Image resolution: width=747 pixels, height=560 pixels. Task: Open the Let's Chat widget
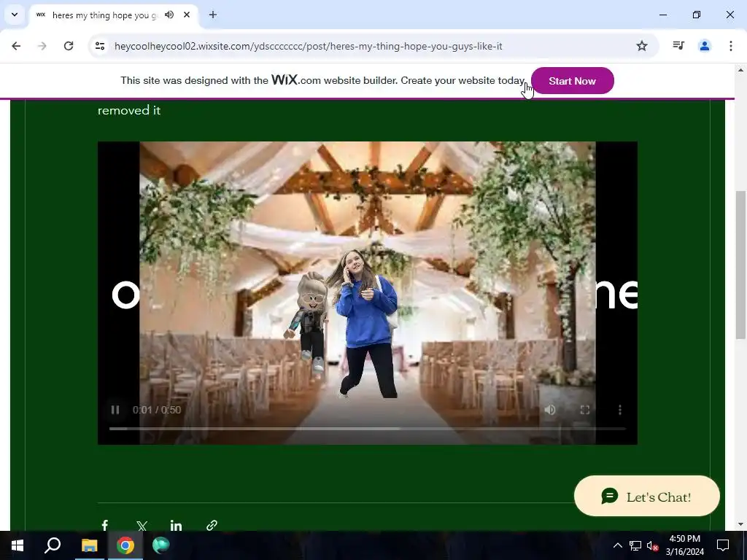pos(646,496)
